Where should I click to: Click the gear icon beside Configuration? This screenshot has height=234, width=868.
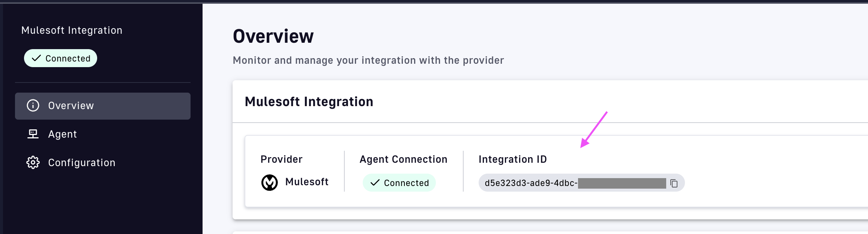click(33, 162)
